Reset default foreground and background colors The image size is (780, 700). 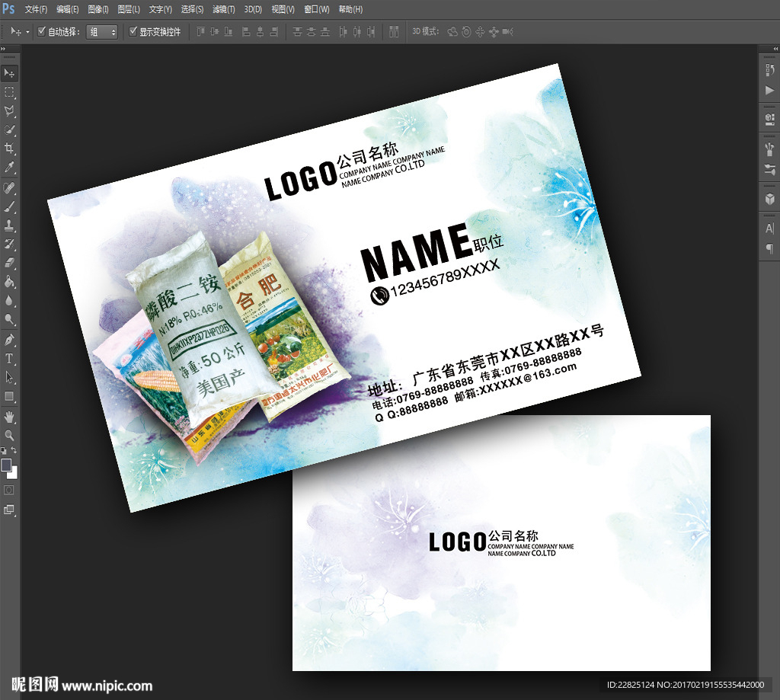4,450
